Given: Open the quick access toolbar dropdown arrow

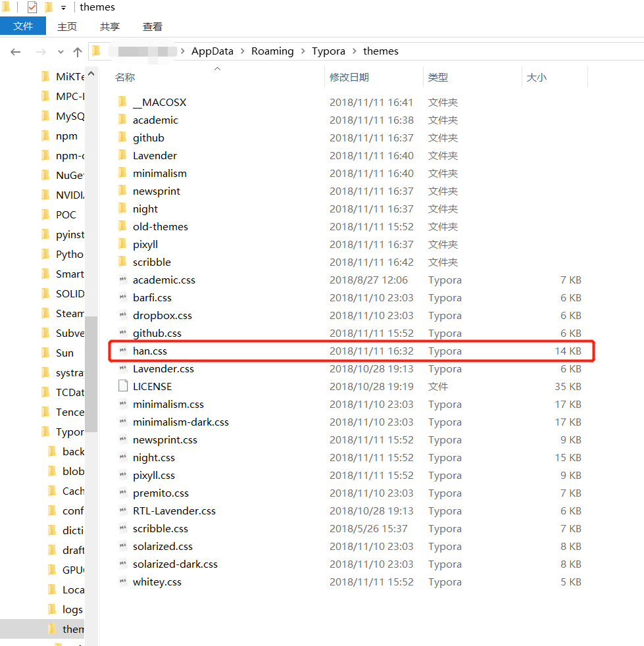Looking at the screenshot, I should pos(63,8).
